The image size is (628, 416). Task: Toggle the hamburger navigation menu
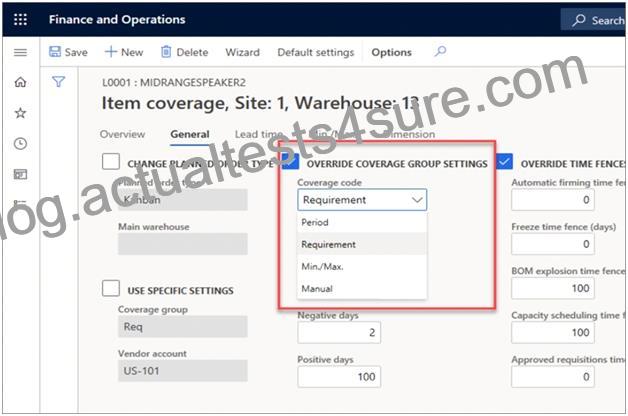pos(20,52)
